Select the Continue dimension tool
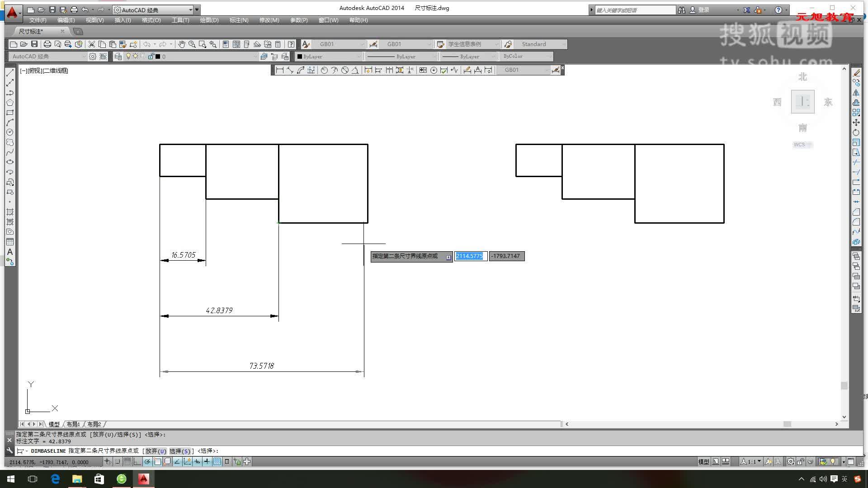The height and width of the screenshot is (488, 868). [389, 70]
